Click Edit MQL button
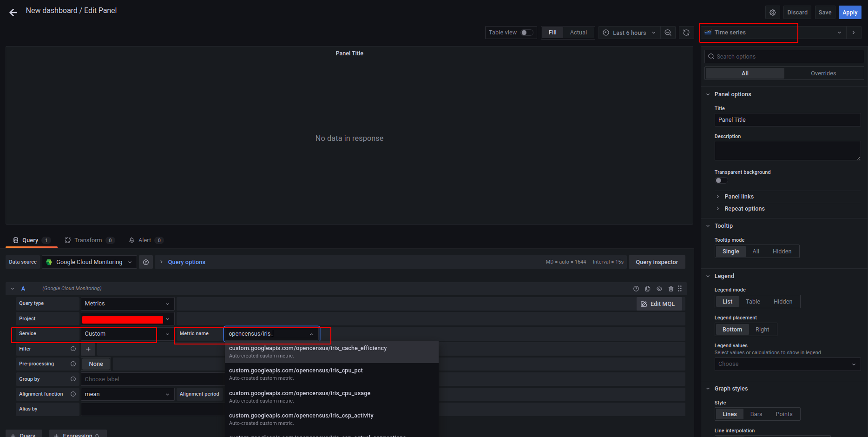 pyautogui.click(x=659, y=304)
